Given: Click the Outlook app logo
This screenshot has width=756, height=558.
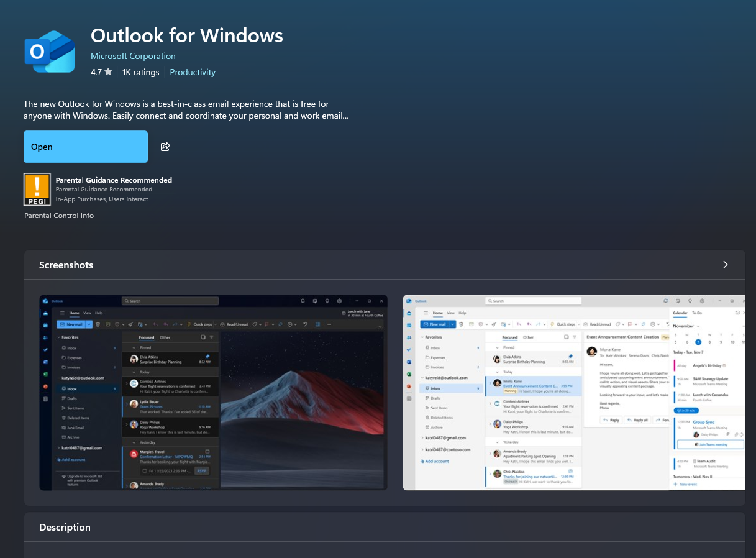Looking at the screenshot, I should 49,52.
